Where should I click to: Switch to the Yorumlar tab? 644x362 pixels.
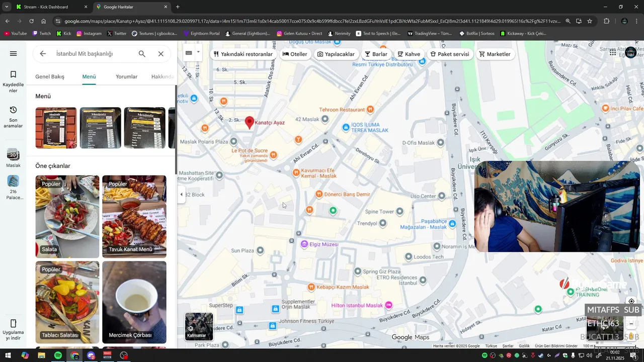(127, 76)
